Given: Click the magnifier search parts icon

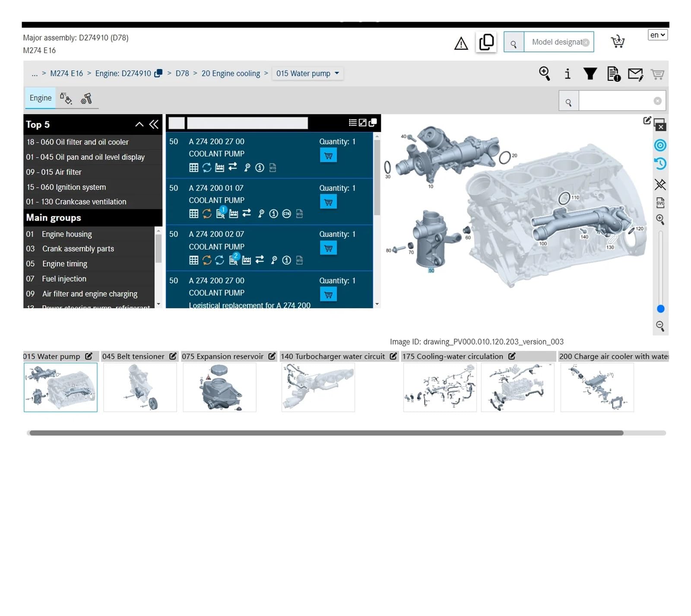Looking at the screenshot, I should click(x=545, y=73).
